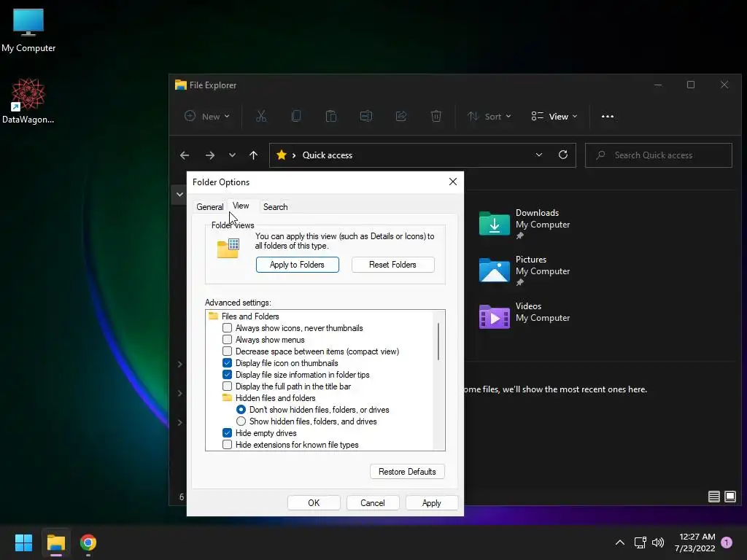Open the Windows Start menu
The width and height of the screenshot is (747, 560).
(23, 542)
